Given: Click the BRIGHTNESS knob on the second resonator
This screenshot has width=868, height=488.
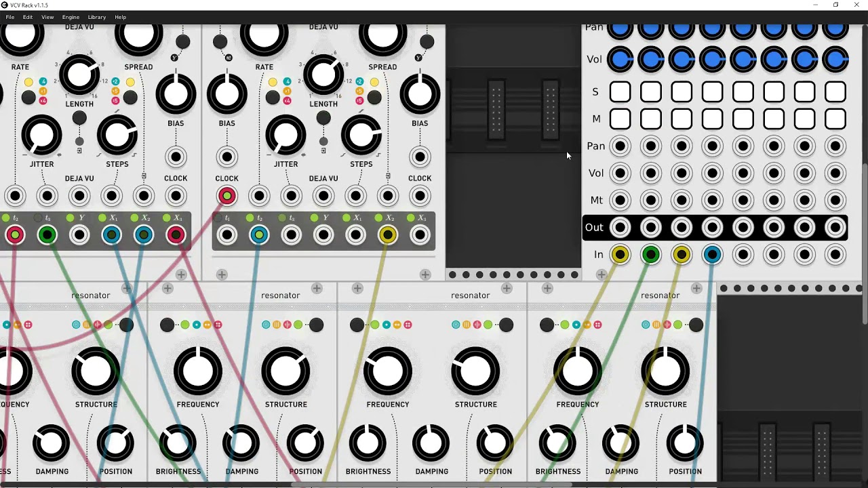Looking at the screenshot, I should click(x=178, y=443).
